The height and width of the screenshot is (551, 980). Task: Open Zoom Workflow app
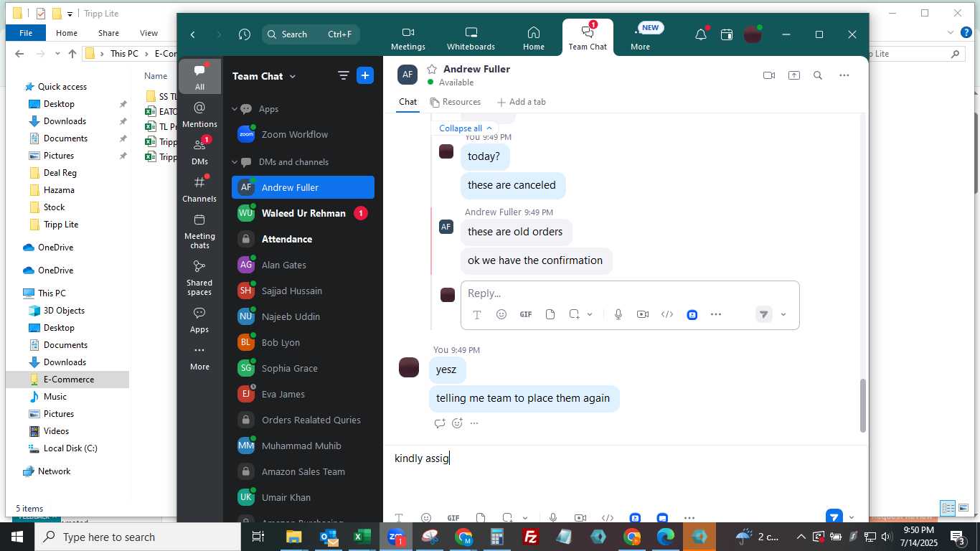point(303,135)
